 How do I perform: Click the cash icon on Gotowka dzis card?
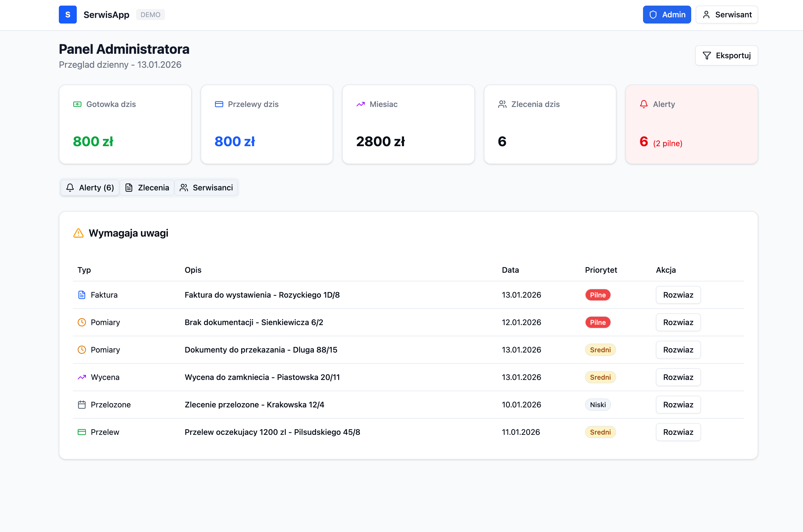[x=77, y=104]
